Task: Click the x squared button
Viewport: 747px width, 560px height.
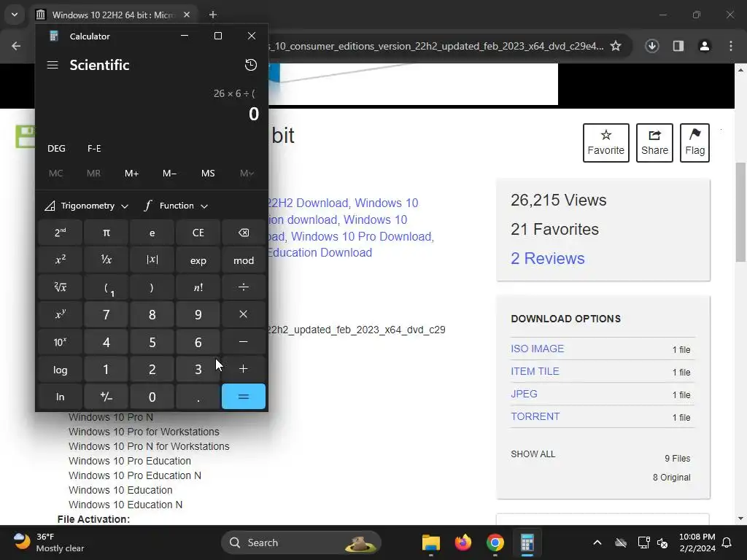Action: click(x=60, y=260)
